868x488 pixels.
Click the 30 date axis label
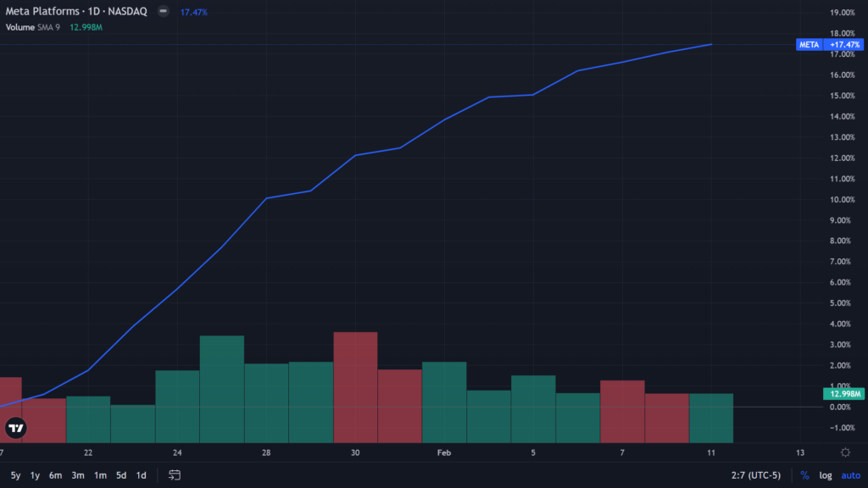coord(355,452)
